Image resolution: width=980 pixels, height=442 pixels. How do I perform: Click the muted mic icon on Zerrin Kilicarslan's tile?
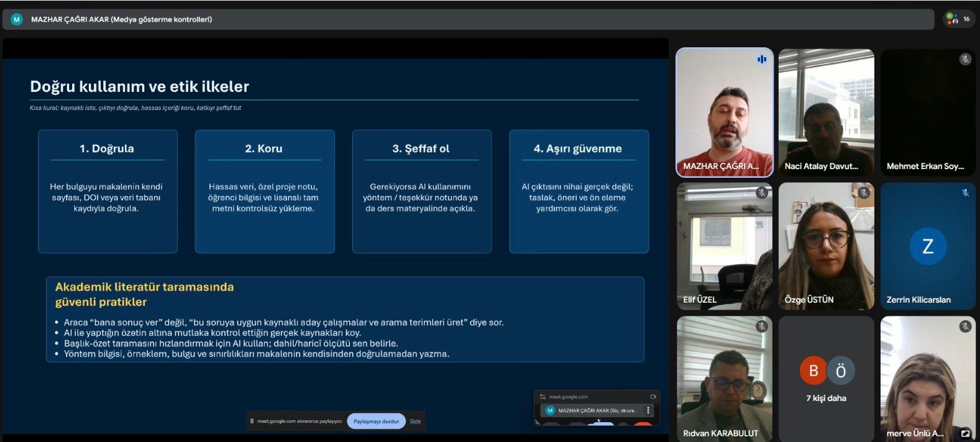(x=965, y=193)
